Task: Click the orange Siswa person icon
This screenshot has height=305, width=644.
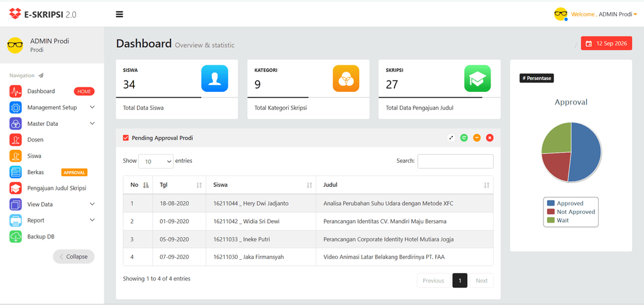Action: pyautogui.click(x=16, y=156)
